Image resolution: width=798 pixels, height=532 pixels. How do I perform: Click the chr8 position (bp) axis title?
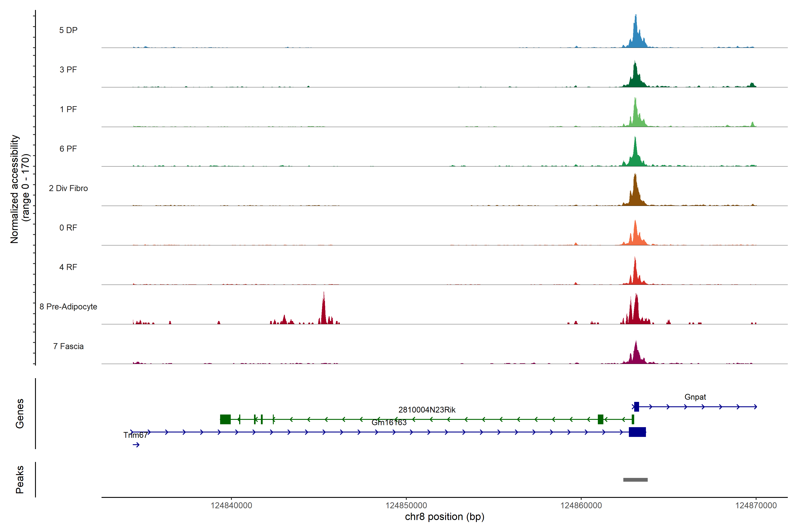click(444, 517)
